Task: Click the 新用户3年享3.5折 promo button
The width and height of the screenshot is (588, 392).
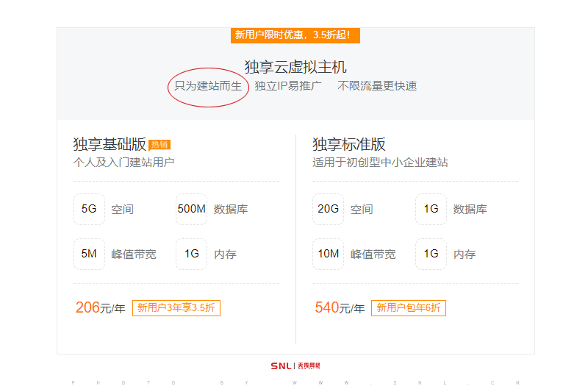Action: (176, 308)
